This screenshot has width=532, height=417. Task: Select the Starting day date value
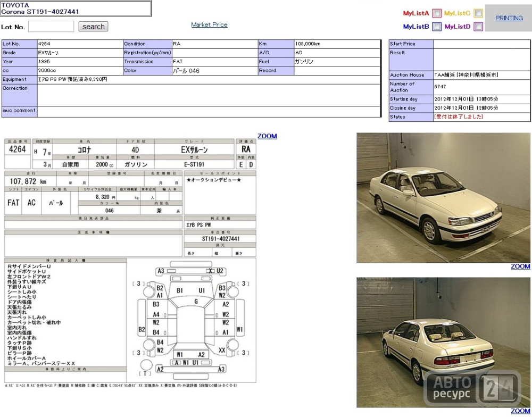(x=466, y=99)
